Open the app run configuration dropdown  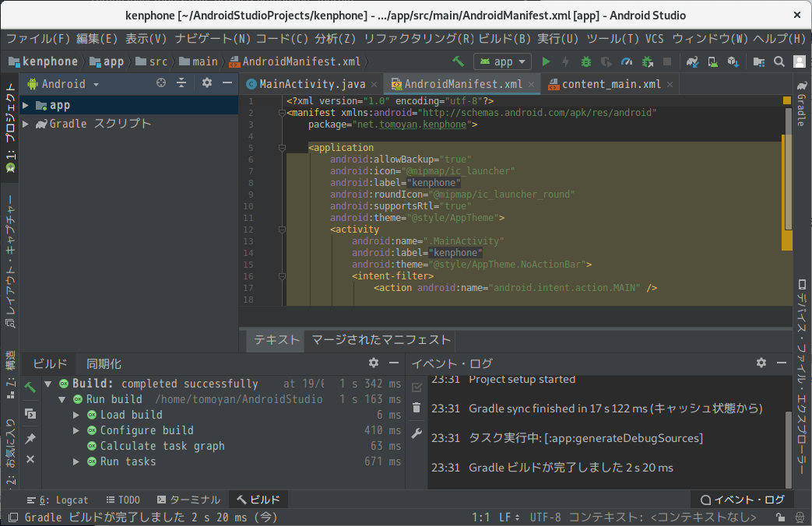click(502, 61)
